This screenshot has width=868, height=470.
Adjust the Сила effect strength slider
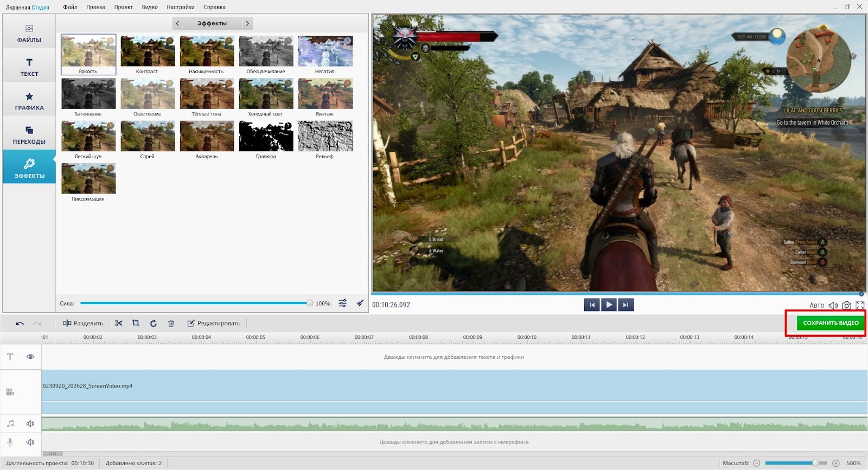click(x=197, y=303)
